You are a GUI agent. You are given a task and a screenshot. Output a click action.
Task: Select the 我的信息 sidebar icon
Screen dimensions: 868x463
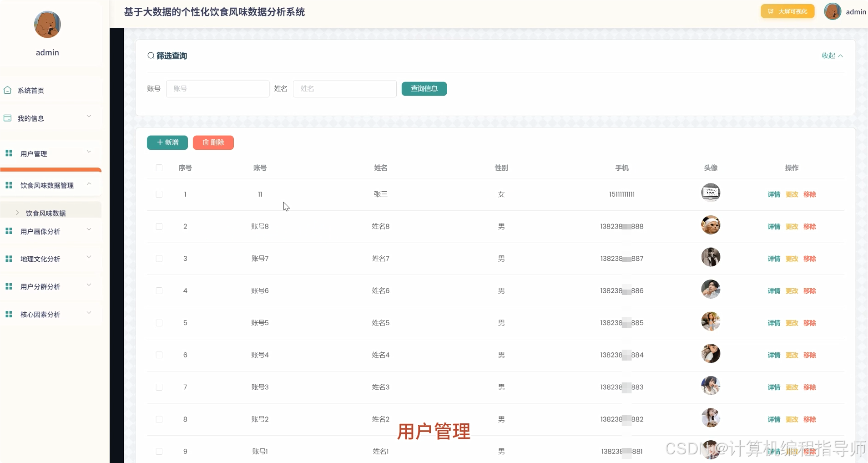tap(7, 117)
